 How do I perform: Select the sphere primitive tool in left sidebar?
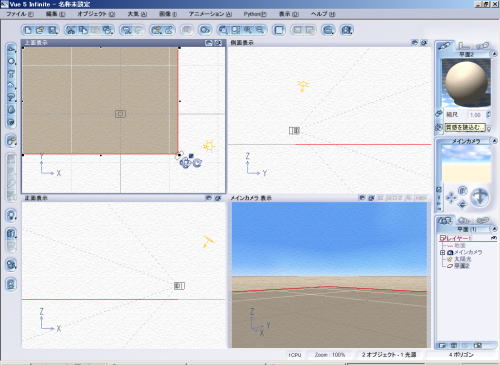[x=11, y=61]
